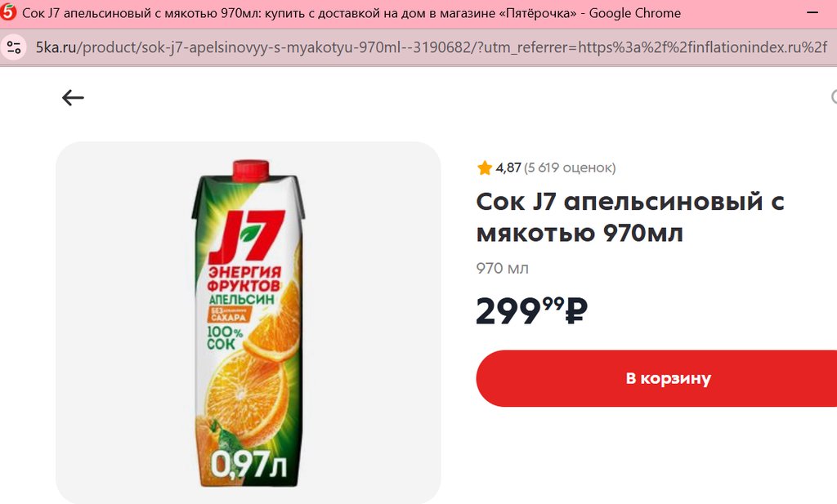Click the Pyaterochka favicon in title bar
Image resolution: width=837 pixels, height=504 pixels.
point(8,12)
